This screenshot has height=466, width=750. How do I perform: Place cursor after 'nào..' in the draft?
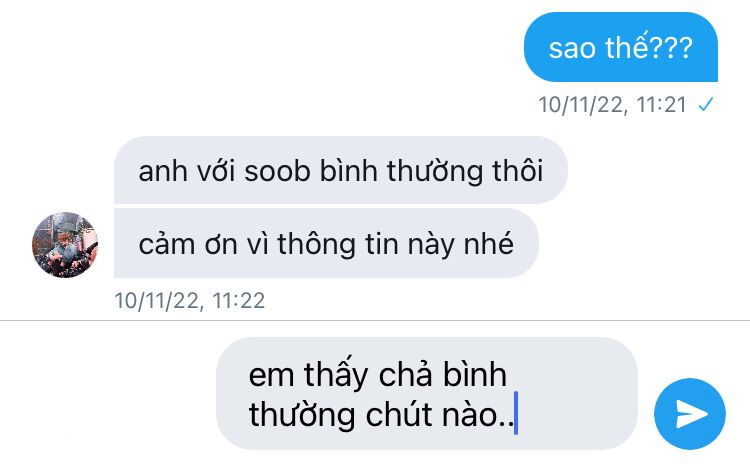tap(515, 414)
